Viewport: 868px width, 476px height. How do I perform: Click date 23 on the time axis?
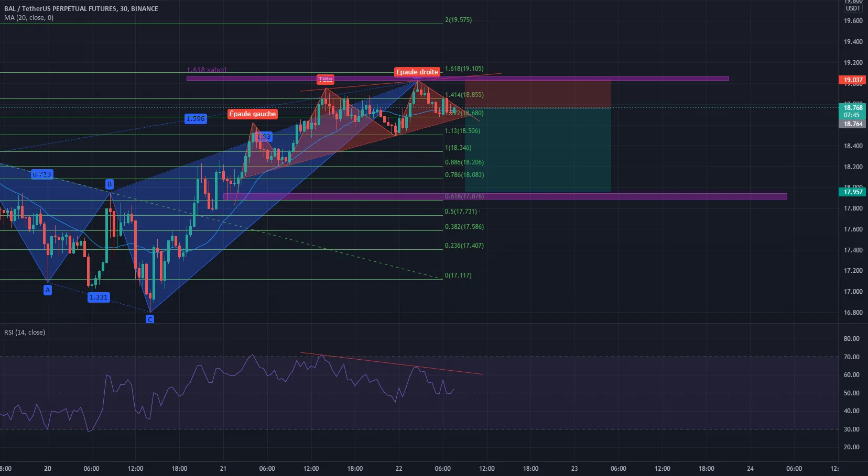574,469
